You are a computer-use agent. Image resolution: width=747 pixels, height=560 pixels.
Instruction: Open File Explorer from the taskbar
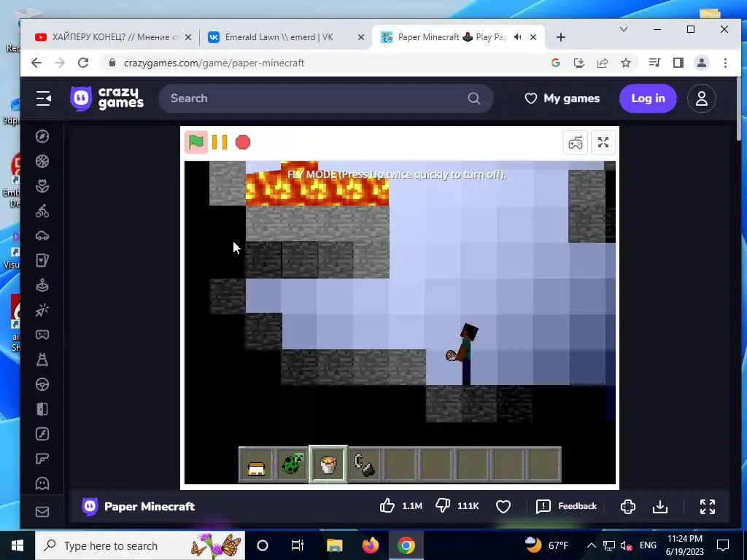point(334,545)
